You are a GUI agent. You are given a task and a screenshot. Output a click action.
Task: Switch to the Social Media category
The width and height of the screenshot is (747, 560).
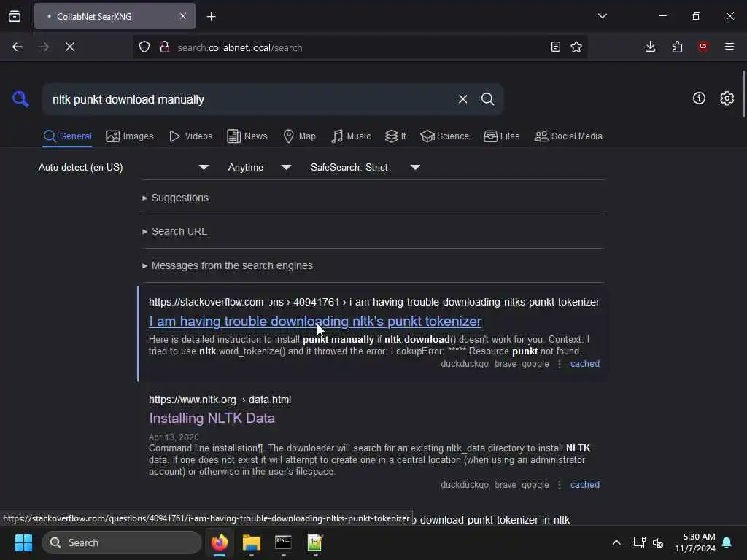pos(568,136)
